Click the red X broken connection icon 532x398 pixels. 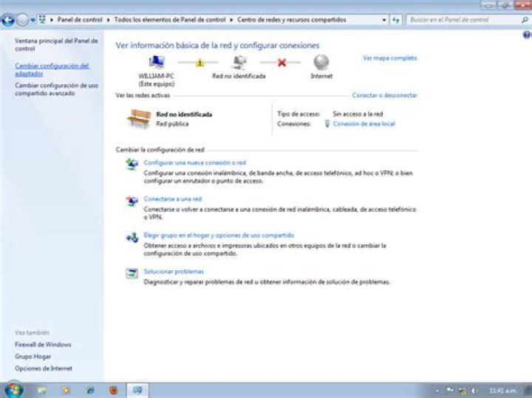[282, 63]
